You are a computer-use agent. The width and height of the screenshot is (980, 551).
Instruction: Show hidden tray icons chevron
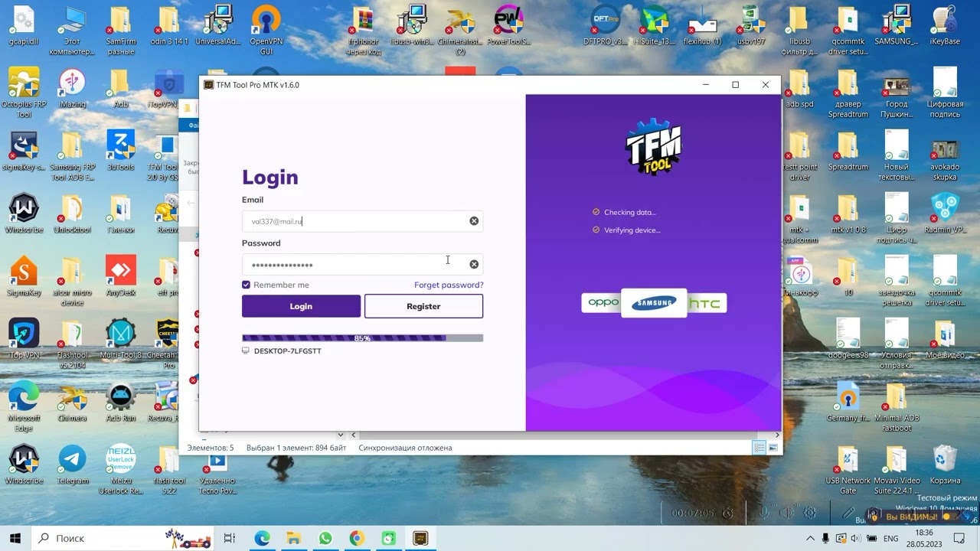(810, 539)
